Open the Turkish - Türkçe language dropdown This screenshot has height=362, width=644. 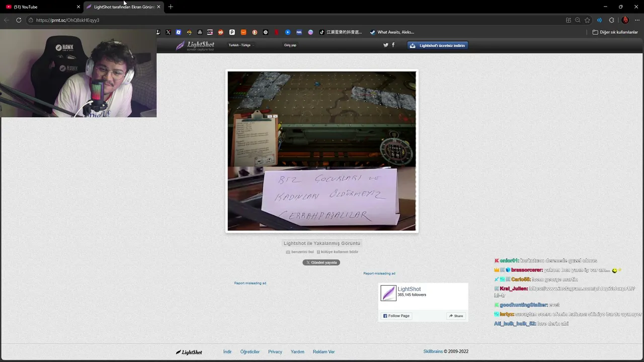pos(240,45)
